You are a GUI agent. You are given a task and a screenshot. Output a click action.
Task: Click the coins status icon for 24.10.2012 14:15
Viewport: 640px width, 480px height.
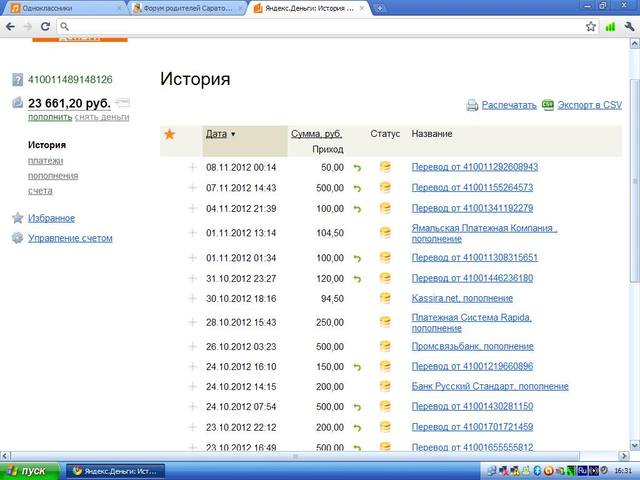[385, 386]
